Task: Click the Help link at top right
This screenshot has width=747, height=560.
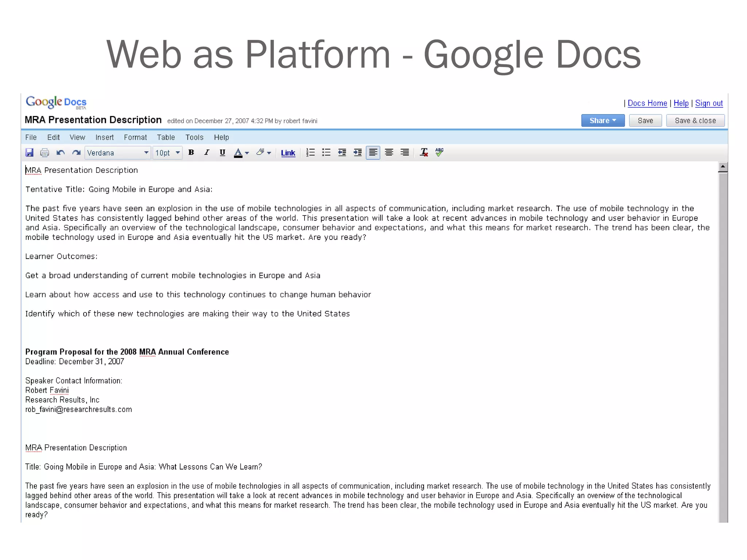Action: tap(681, 103)
